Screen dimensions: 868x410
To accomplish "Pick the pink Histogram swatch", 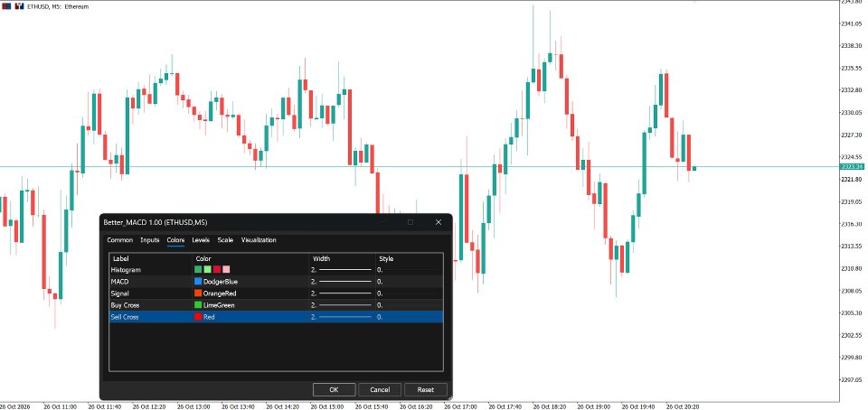I will pos(226,270).
